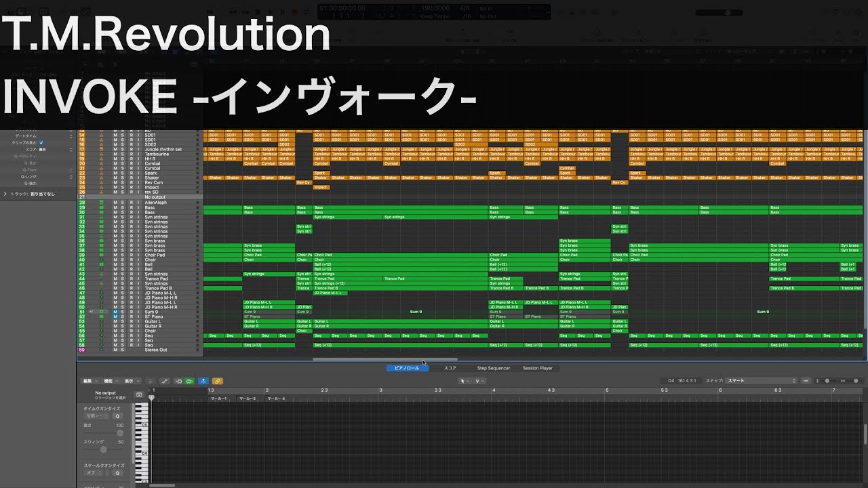Click the Trance Pad B track icon
This screenshot has width=868, height=488.
[101, 288]
